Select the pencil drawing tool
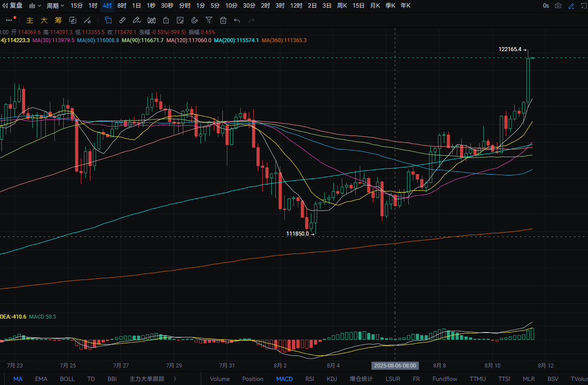This screenshot has width=588, height=385. 137,20
